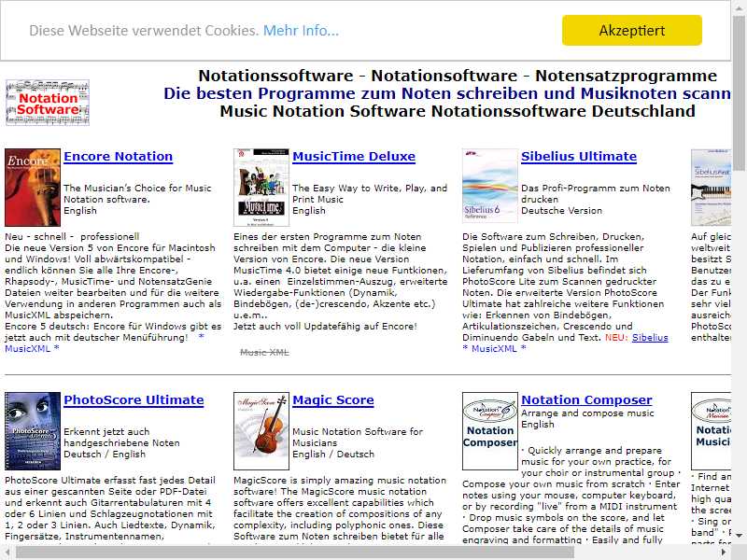Open the Mehr Info... cookie link
The height and width of the screenshot is (560, 747).
coord(301,31)
